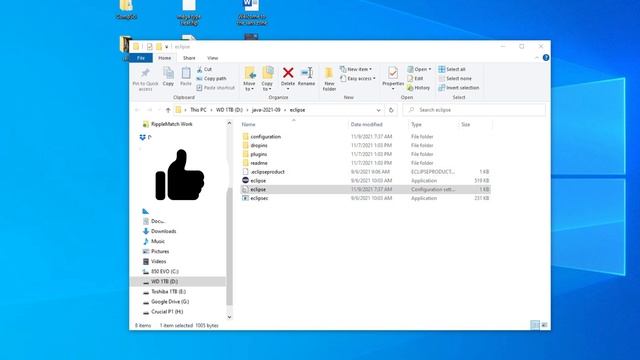Viewport: 640px width, 360px height.
Task: Click Invert selection in ribbon
Action: click(459, 88)
